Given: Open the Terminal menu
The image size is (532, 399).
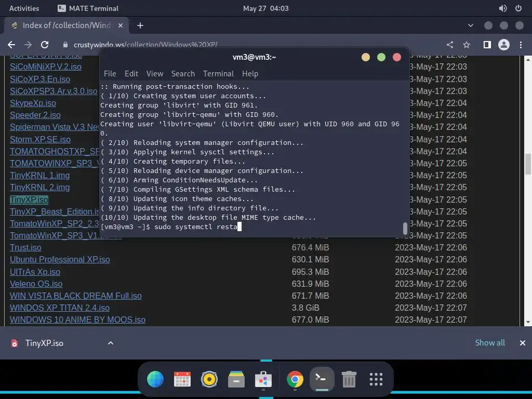Looking at the screenshot, I should (218, 74).
